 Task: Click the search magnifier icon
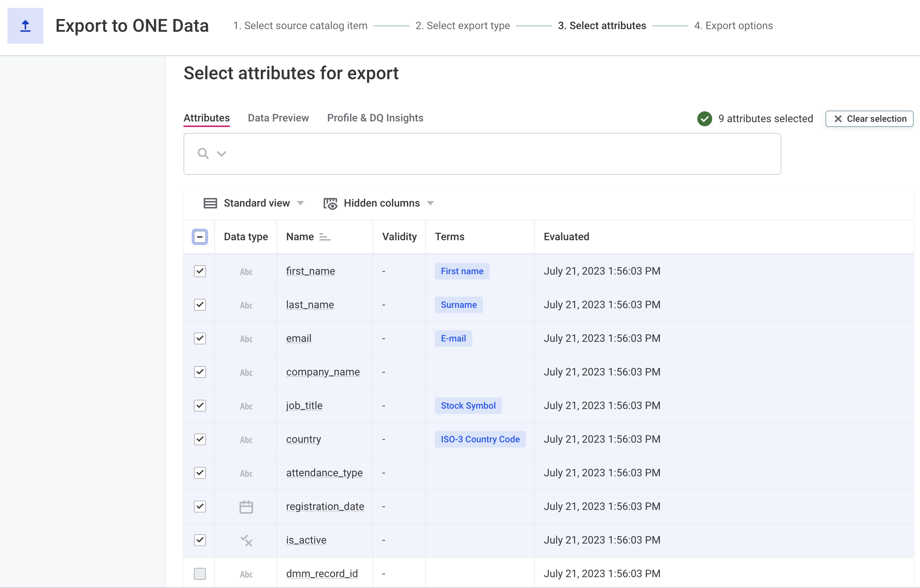tap(203, 154)
